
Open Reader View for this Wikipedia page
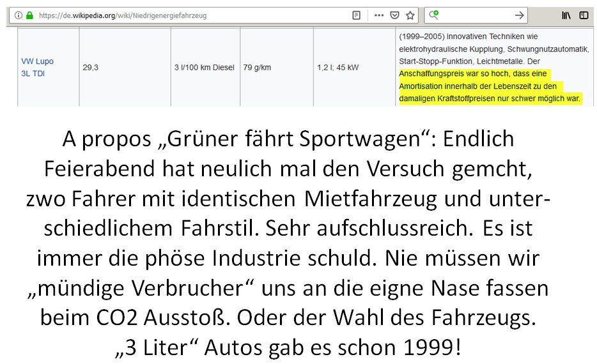(357, 15)
